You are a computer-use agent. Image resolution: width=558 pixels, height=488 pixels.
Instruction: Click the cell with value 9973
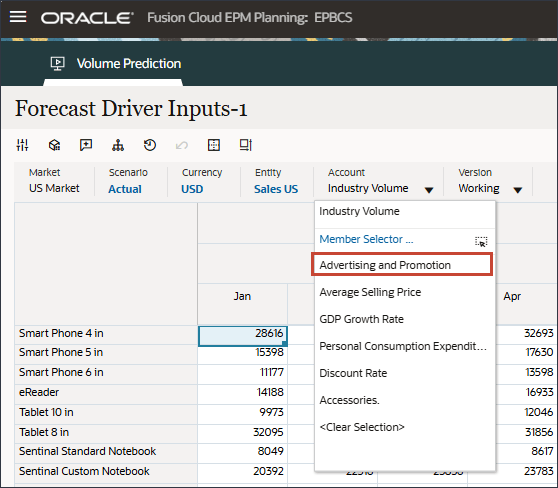tap(242, 414)
